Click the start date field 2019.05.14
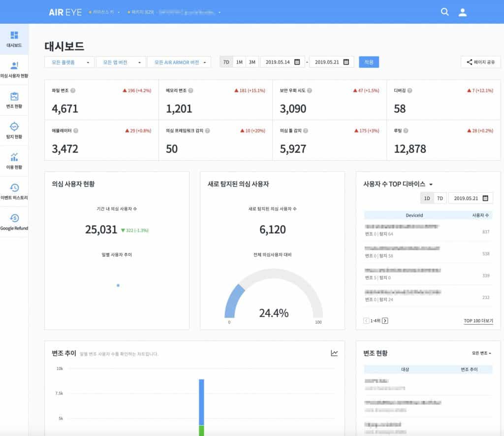Screen dimensions: 504x436 pyautogui.click(x=283, y=62)
